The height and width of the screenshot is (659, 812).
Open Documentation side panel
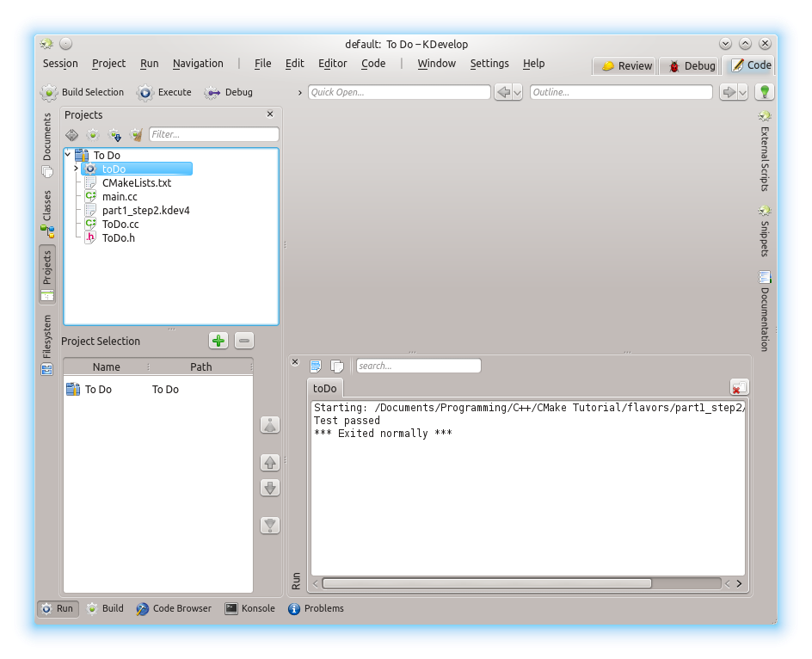[765, 311]
